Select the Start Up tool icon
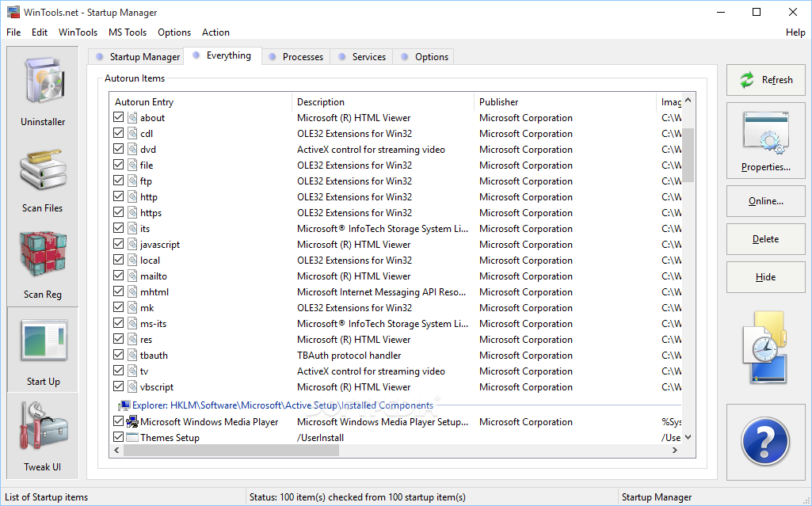This screenshot has width=812, height=506. (44, 340)
